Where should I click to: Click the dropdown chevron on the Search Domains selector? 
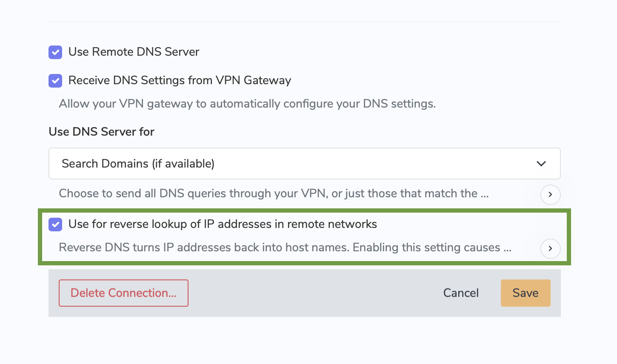(541, 163)
